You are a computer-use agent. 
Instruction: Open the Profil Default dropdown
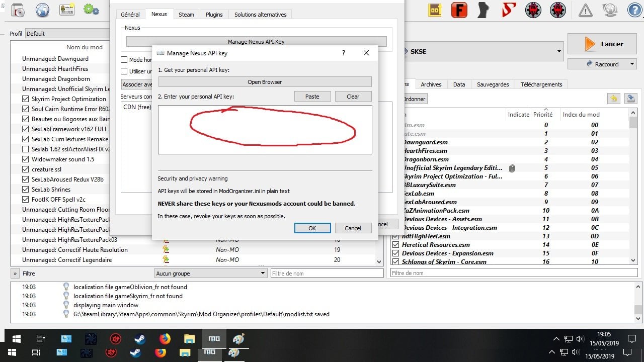coord(67,34)
